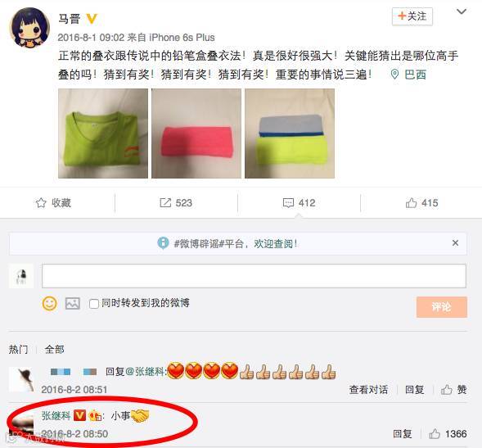Click the repost icon showing 523
This screenshot has height=448, width=482.
pyautogui.click(x=165, y=203)
